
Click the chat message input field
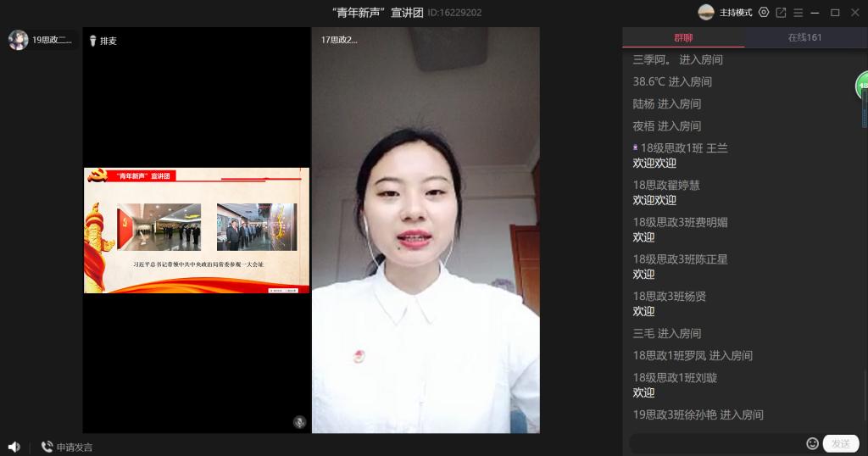pyautogui.click(x=716, y=443)
